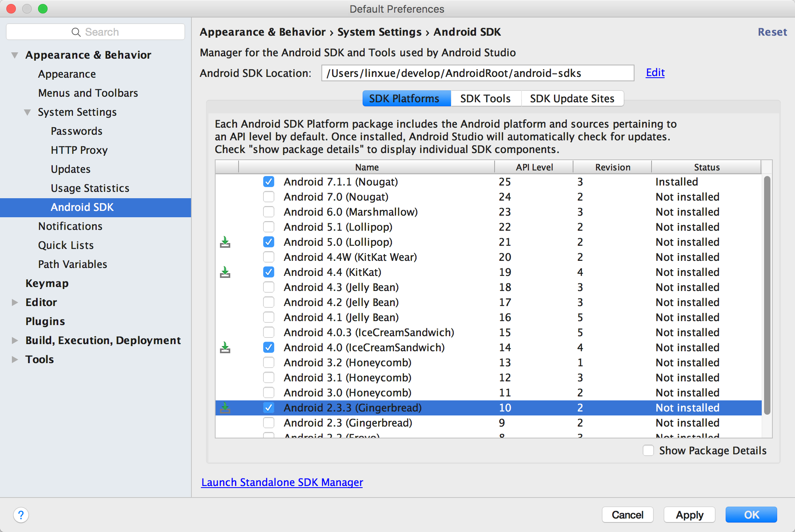Switch to the SDK Tools tab
The height and width of the screenshot is (532, 795).
[486, 98]
